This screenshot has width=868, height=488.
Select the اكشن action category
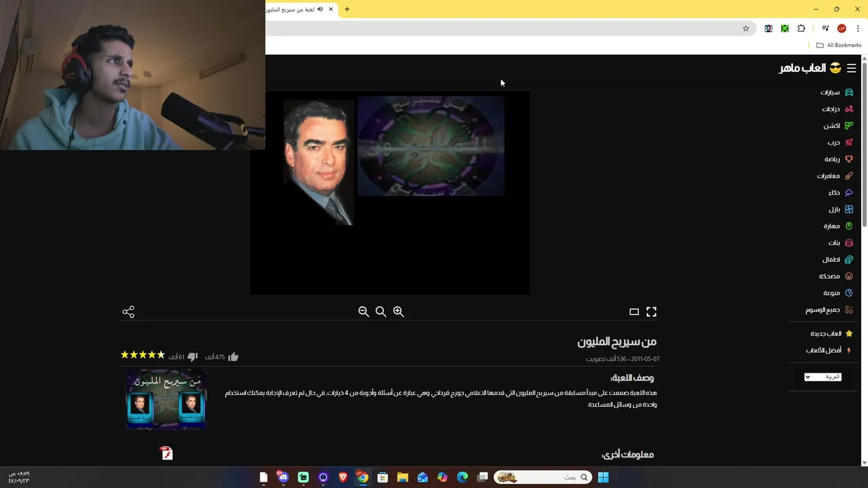838,125
